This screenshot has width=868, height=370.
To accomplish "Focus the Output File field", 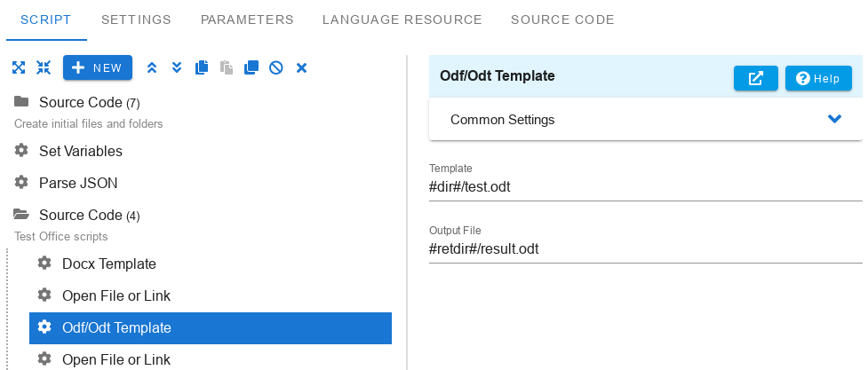I will coord(645,249).
